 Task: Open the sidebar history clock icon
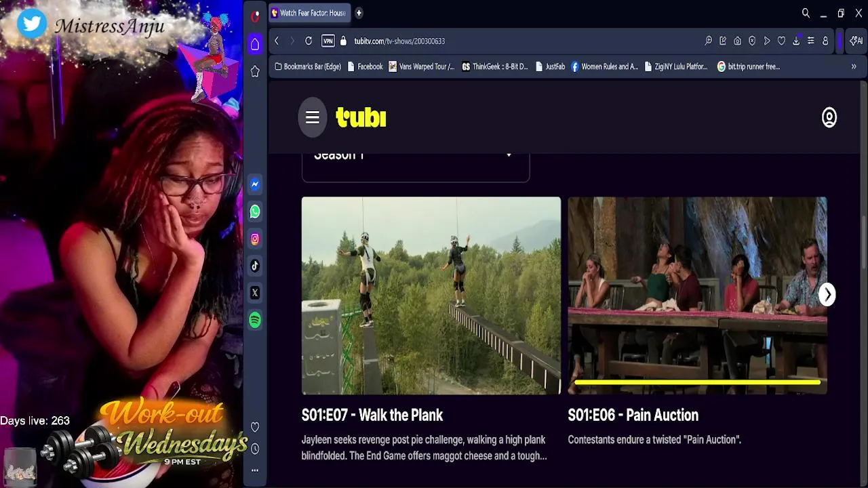(255, 449)
